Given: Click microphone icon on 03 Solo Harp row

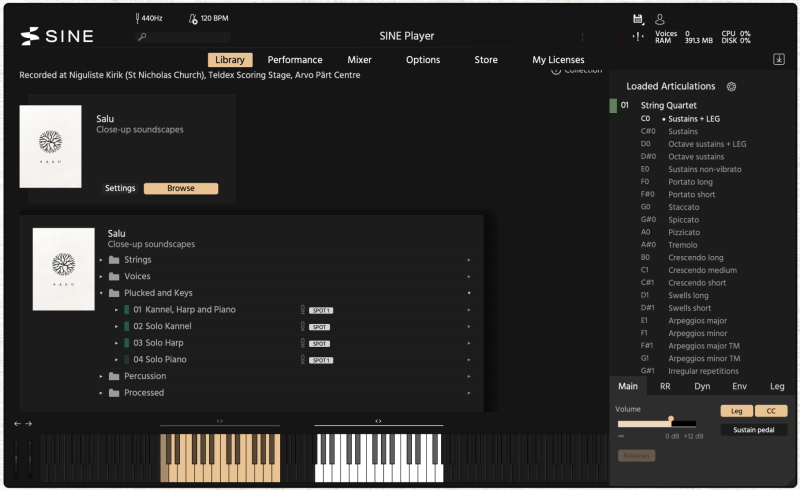Looking at the screenshot, I should (303, 343).
